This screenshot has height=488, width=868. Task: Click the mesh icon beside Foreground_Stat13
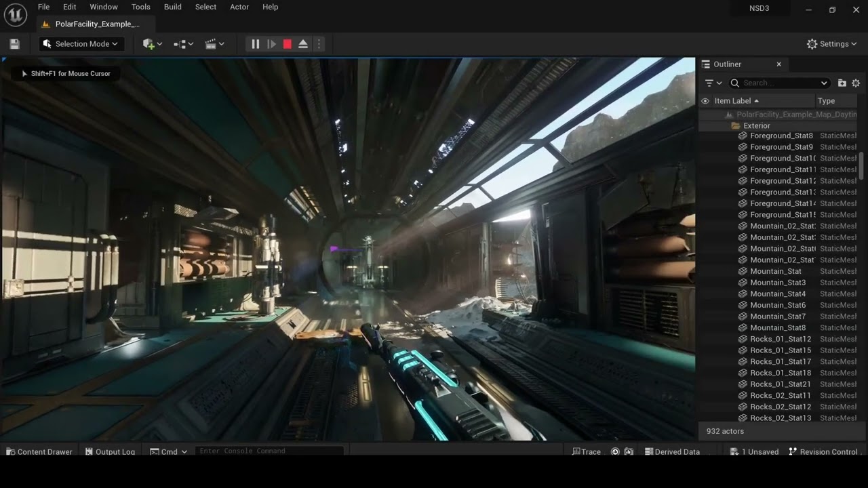743,192
